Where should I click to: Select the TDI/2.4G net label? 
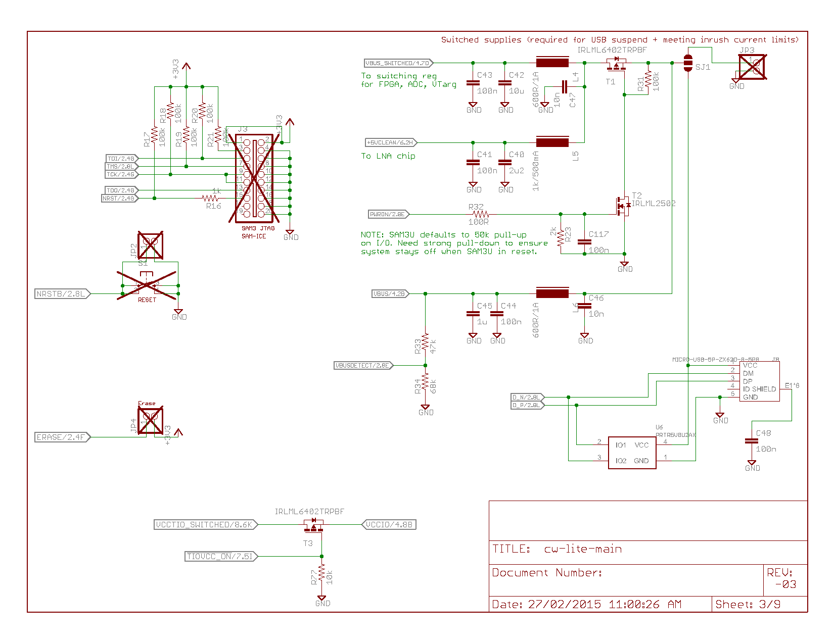point(122,158)
